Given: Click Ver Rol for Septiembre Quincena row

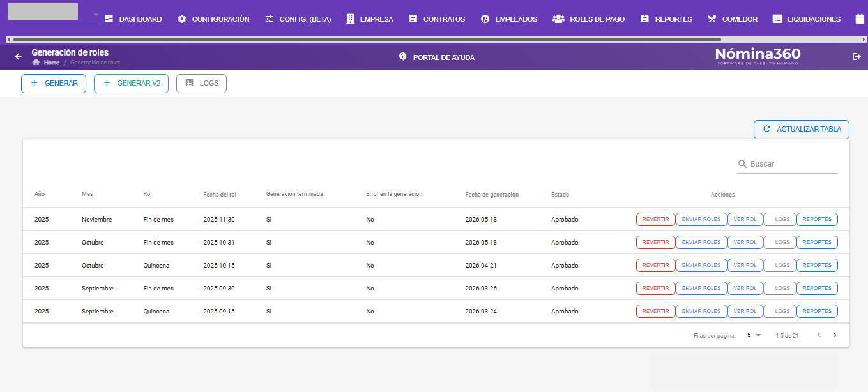Looking at the screenshot, I should point(745,311).
